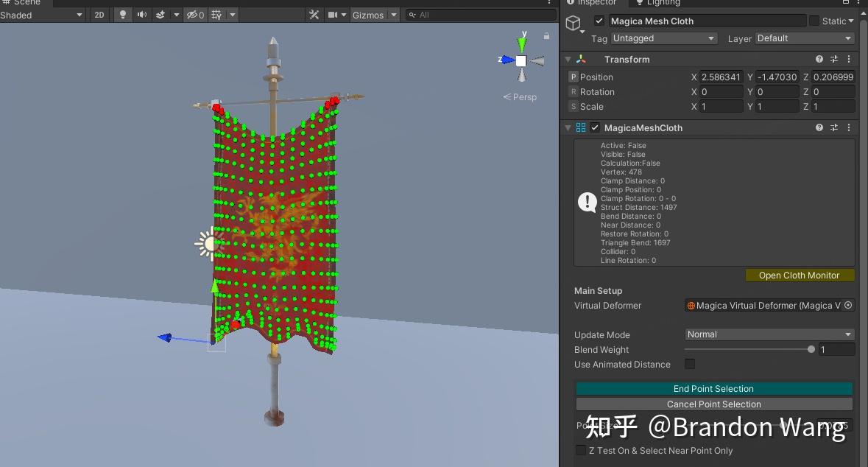The height and width of the screenshot is (467, 868).
Task: Collapse the MagicaMeshCloth component foldout
Action: [568, 128]
